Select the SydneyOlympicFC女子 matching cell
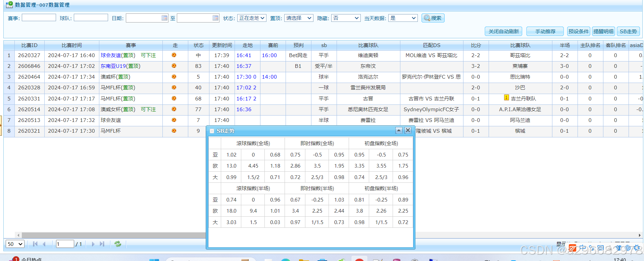The width and height of the screenshot is (644, 261). [x=432, y=110]
